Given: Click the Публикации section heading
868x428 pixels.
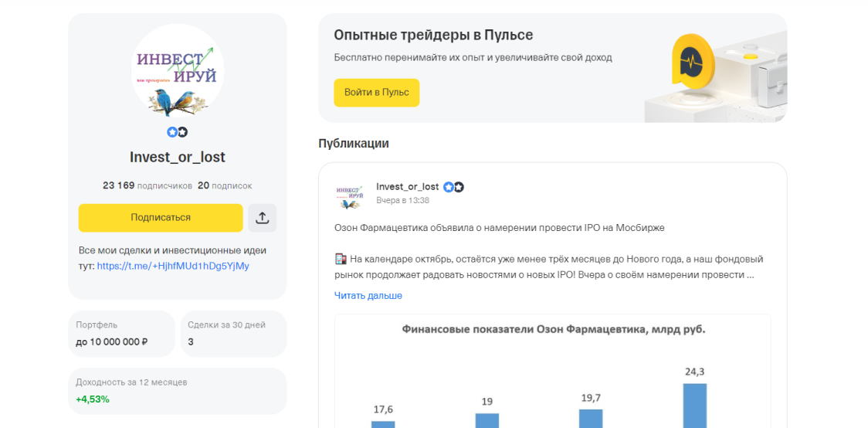Looking at the screenshot, I should click(x=354, y=144).
